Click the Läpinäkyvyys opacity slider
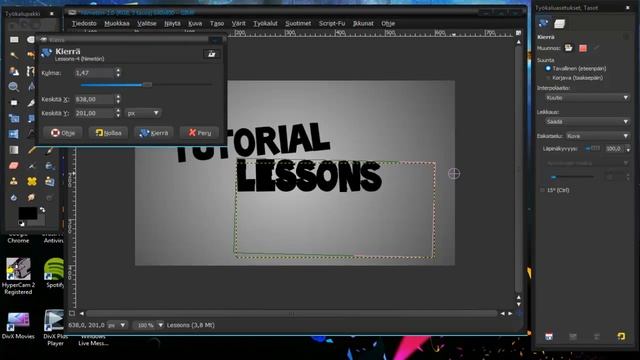 (593, 149)
